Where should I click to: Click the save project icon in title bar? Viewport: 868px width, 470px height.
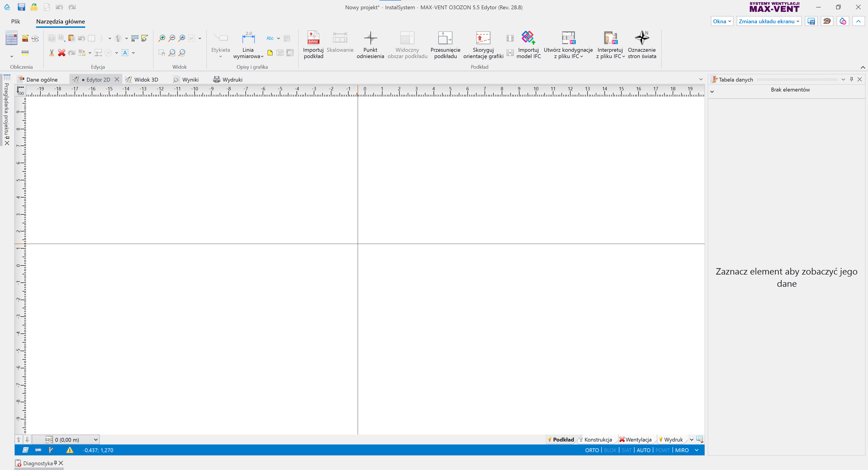[21, 7]
